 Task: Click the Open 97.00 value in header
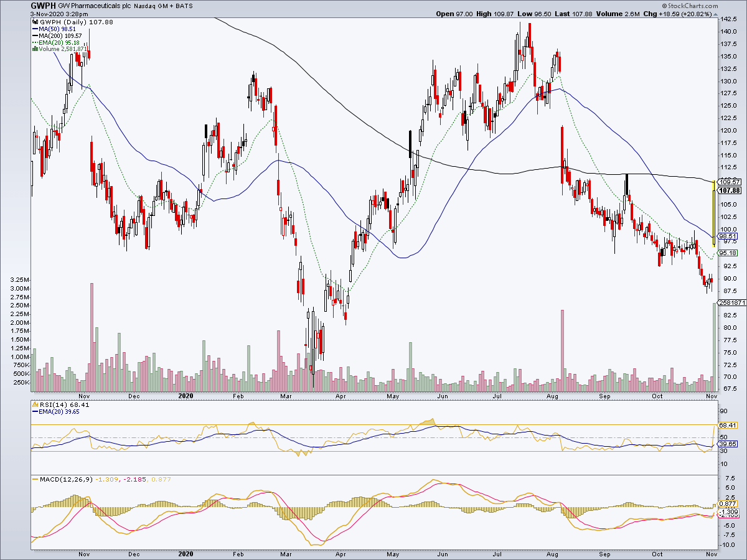pos(454,14)
